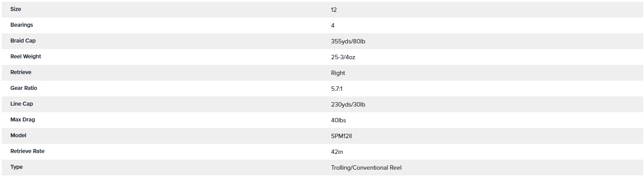Click the Reel Weight label
The height and width of the screenshot is (178, 644).
tap(25, 57)
